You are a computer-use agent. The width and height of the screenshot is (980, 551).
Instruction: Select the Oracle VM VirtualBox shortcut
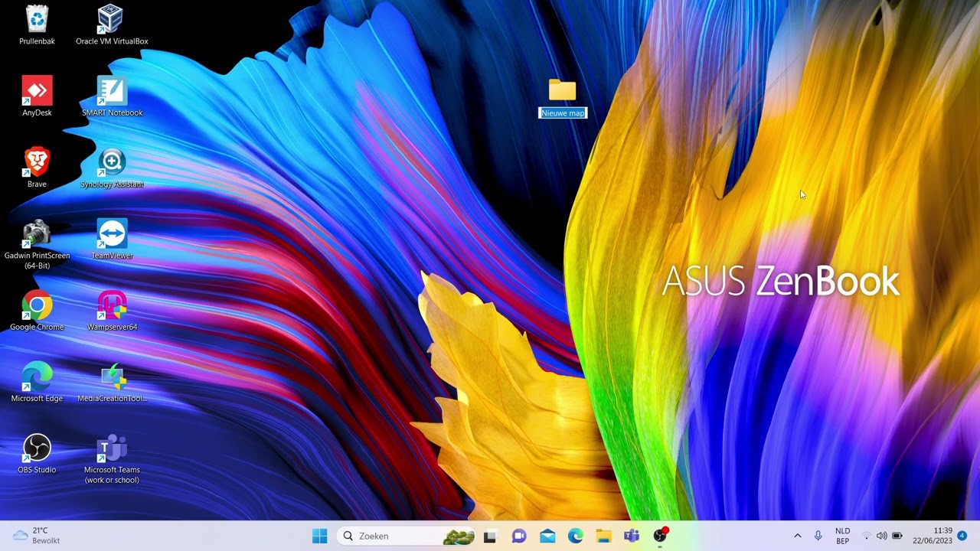pyautogui.click(x=112, y=25)
